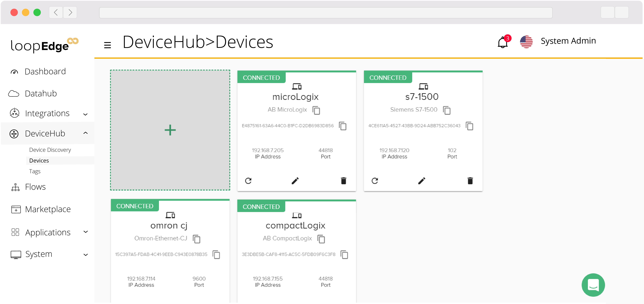Open Marketplace from the sidebar
Image resolution: width=644 pixels, height=304 pixels.
click(48, 209)
